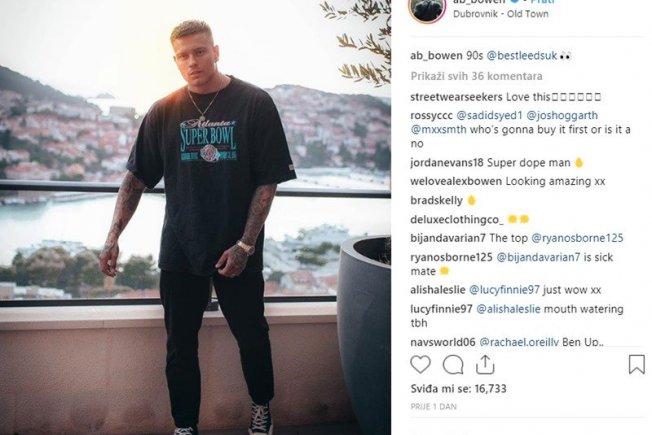Show all 36 comments (Prikaži svih)

pos(477,76)
